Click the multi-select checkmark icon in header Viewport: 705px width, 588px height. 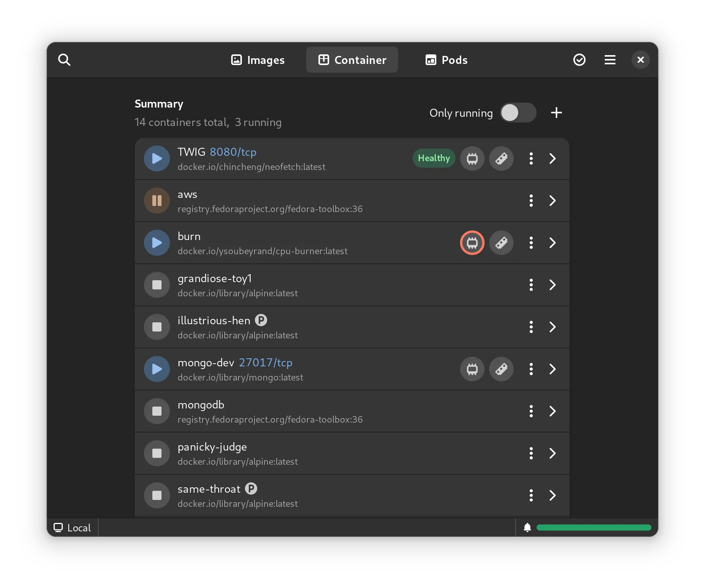[579, 60]
